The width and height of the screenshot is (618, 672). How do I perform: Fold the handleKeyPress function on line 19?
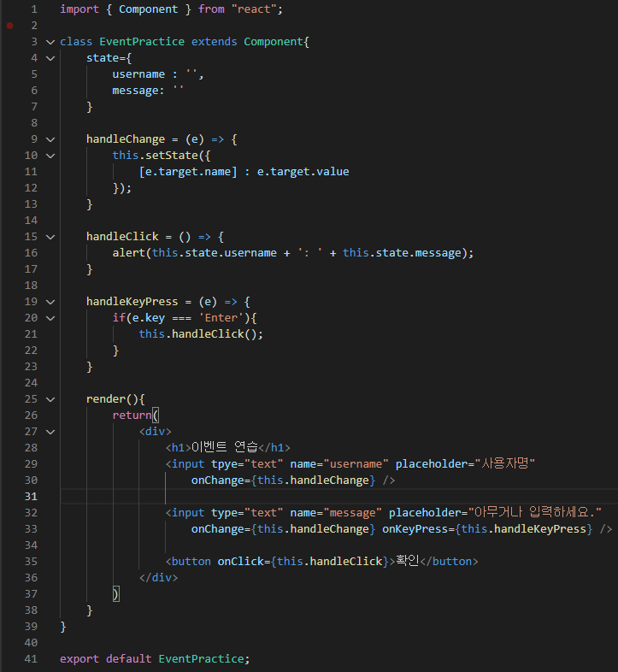click(x=50, y=302)
